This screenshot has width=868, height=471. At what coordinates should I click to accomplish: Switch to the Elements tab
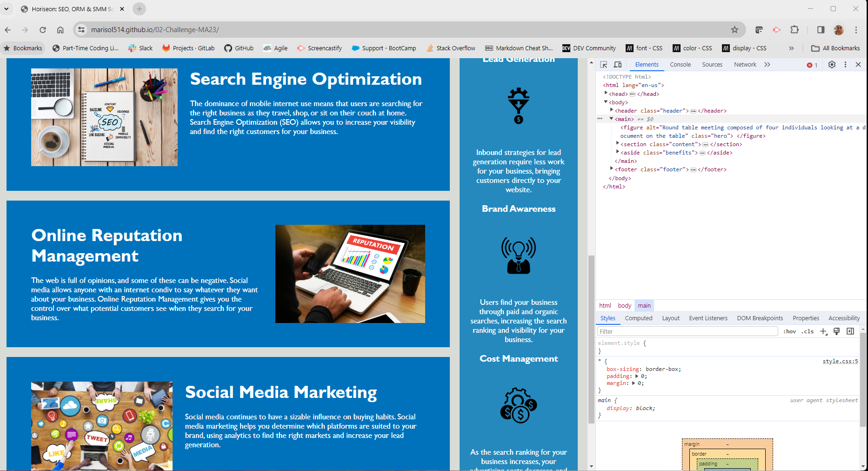[647, 65]
